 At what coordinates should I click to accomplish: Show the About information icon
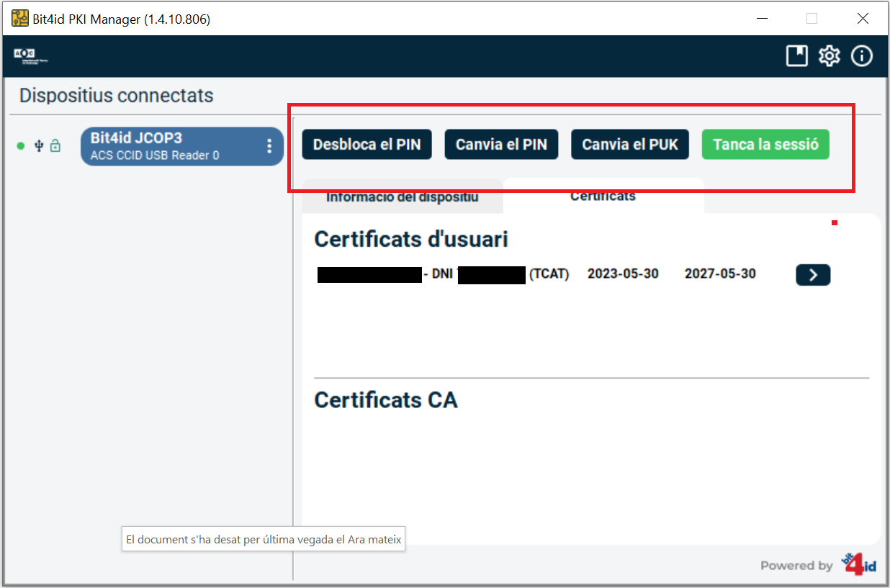[x=862, y=56]
